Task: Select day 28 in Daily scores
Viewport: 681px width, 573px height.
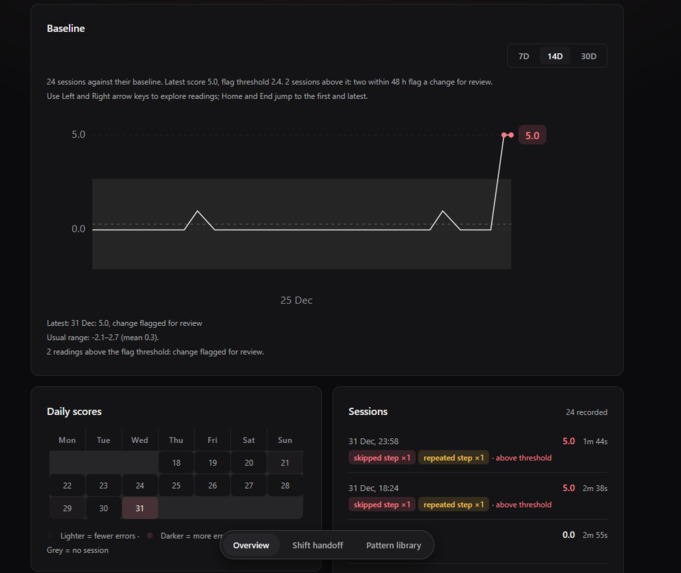Action: coord(285,485)
